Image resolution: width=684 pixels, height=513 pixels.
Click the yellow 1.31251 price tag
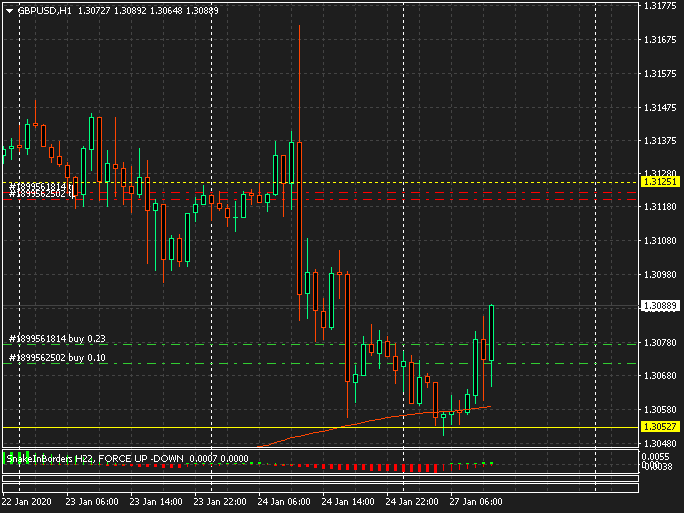tap(660, 181)
